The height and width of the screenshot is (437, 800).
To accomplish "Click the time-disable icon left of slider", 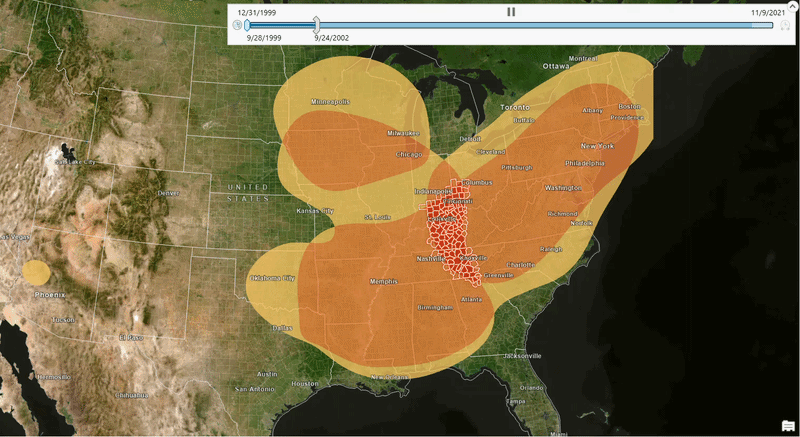I will coord(237,25).
